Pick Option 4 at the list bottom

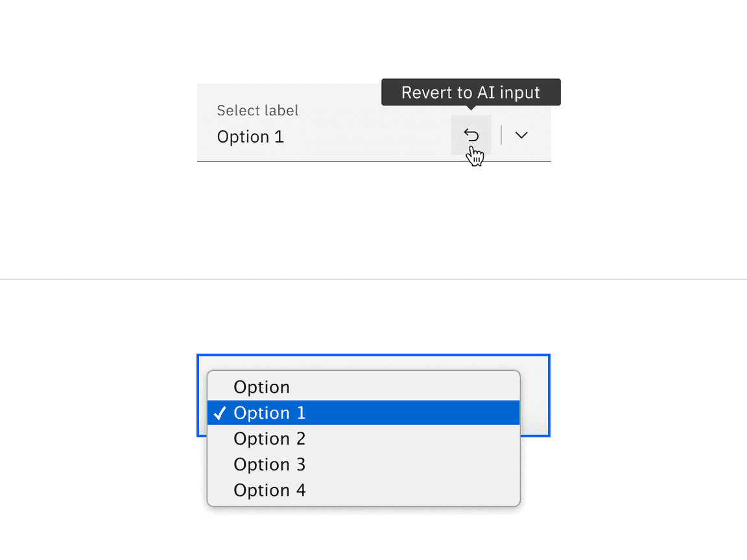coord(269,490)
